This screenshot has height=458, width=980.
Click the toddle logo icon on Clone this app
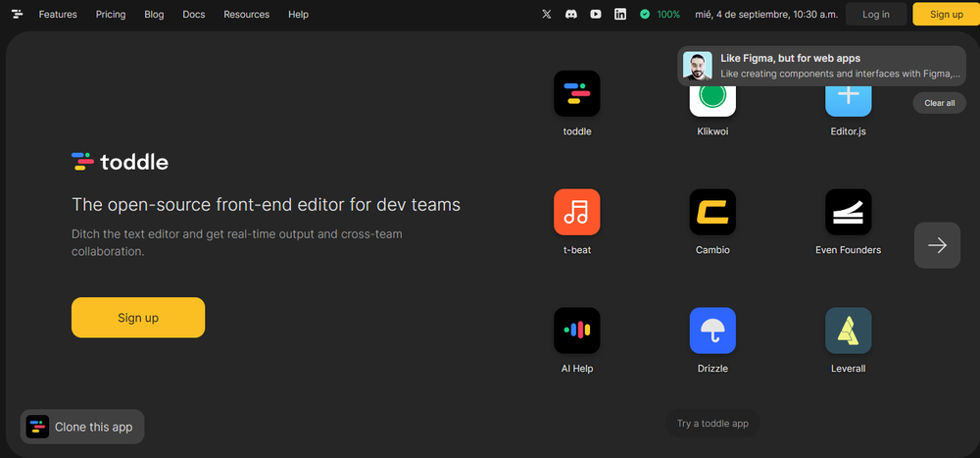coord(37,427)
